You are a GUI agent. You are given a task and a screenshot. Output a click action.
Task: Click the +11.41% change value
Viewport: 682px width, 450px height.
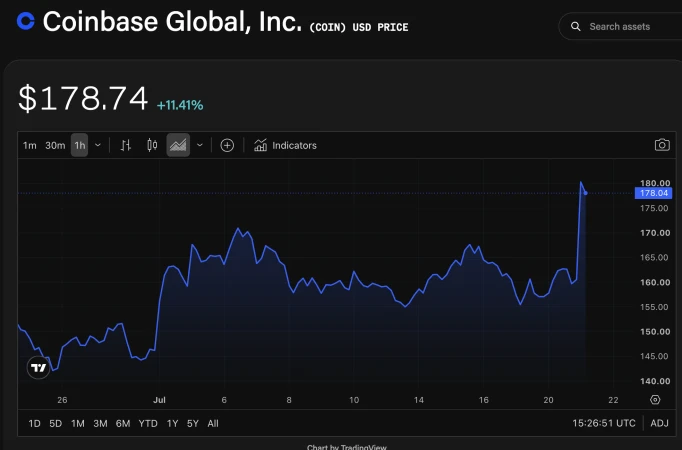(x=180, y=105)
